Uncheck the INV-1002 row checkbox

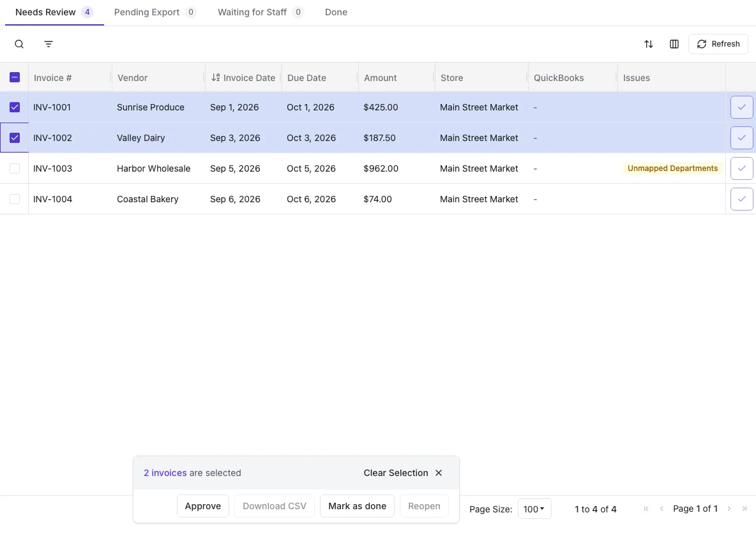pos(15,138)
